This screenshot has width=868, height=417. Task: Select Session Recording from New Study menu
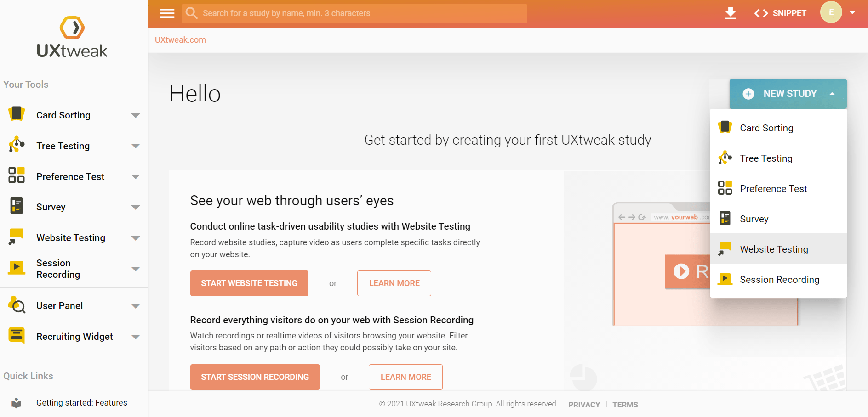778,279
